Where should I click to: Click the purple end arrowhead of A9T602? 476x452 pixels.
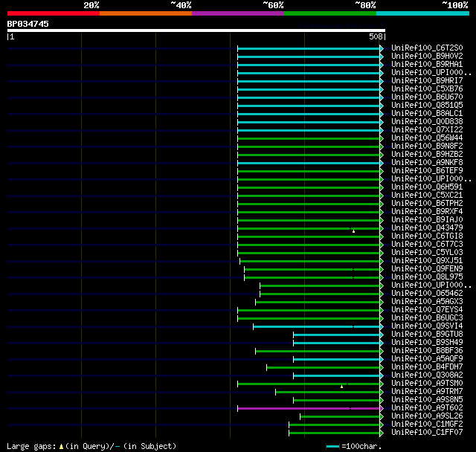(382, 409)
